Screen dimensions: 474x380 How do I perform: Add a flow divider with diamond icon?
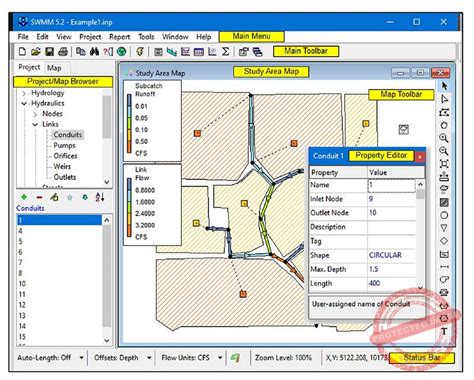pyautogui.click(x=444, y=241)
